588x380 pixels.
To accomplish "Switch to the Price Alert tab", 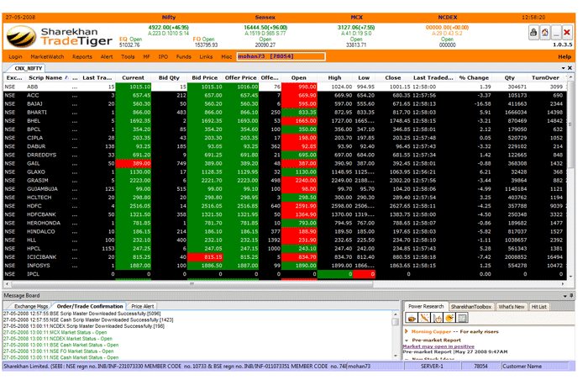I will pos(143,306).
